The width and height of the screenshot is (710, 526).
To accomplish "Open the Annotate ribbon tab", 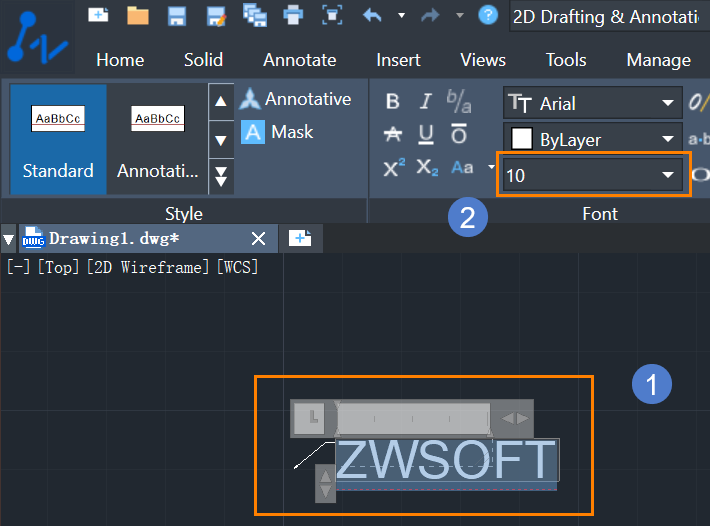I will (x=300, y=60).
